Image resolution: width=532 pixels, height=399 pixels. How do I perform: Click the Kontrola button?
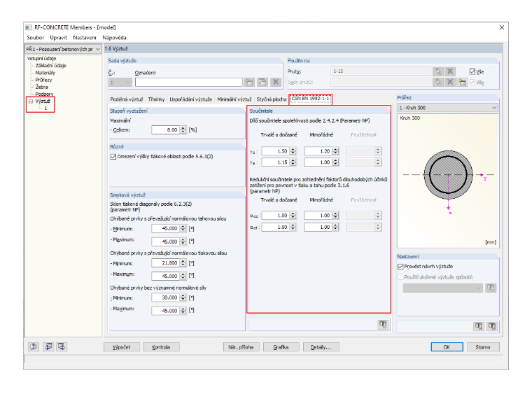[x=161, y=347]
